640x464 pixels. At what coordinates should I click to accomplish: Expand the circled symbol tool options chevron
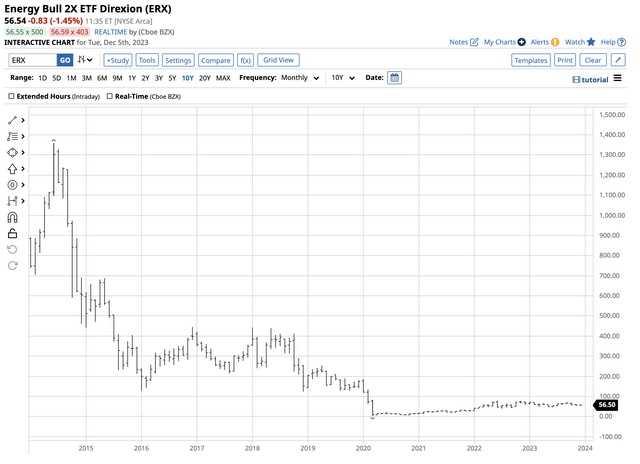click(23, 185)
